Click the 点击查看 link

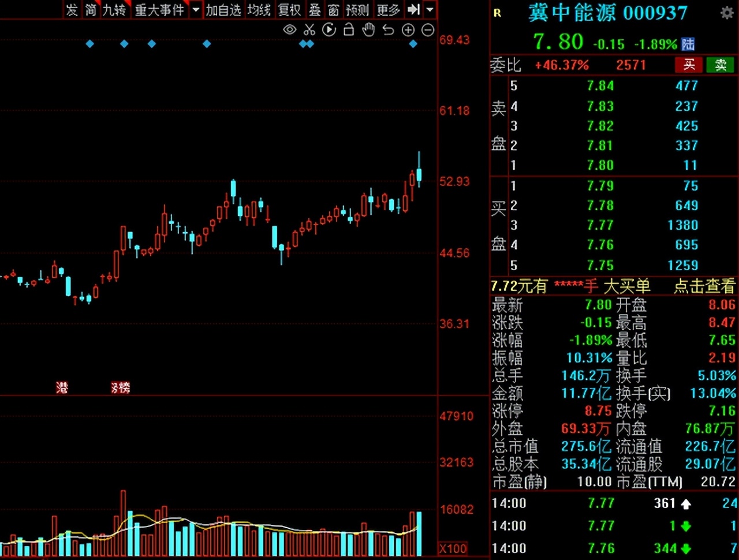pos(704,286)
